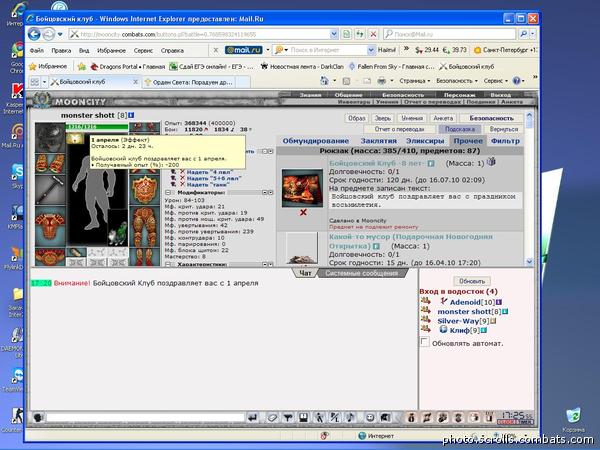
Task: Click the send message enter-arrow icon
Action: pos(253,417)
